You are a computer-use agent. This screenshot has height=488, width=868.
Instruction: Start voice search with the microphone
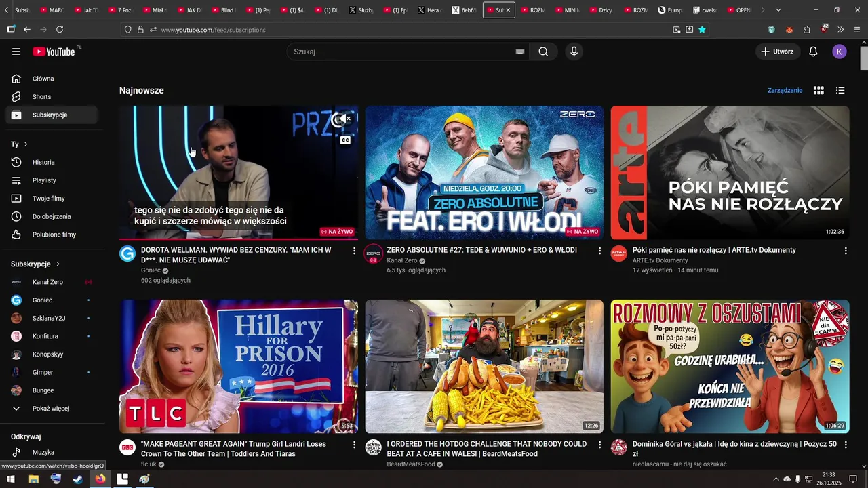pyautogui.click(x=574, y=52)
